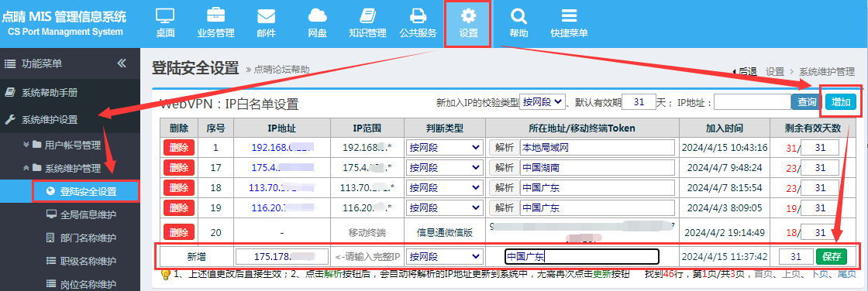Open the 邮件 envelope icon

point(267,16)
